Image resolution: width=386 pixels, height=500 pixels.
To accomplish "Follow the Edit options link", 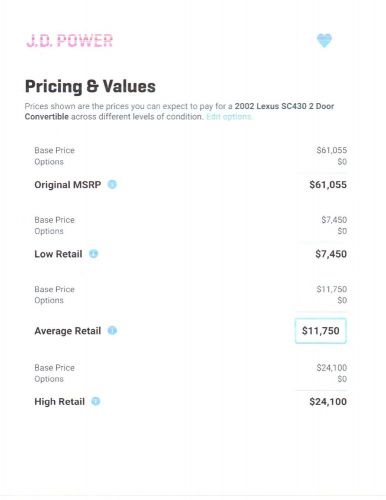I will (229, 117).
